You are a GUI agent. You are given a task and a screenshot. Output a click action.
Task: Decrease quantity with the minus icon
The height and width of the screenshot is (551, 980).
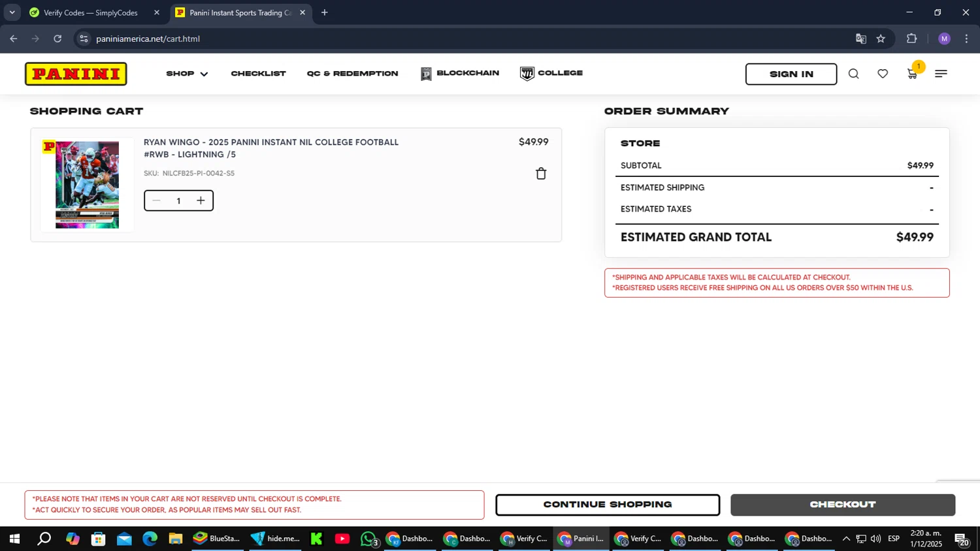coord(156,200)
